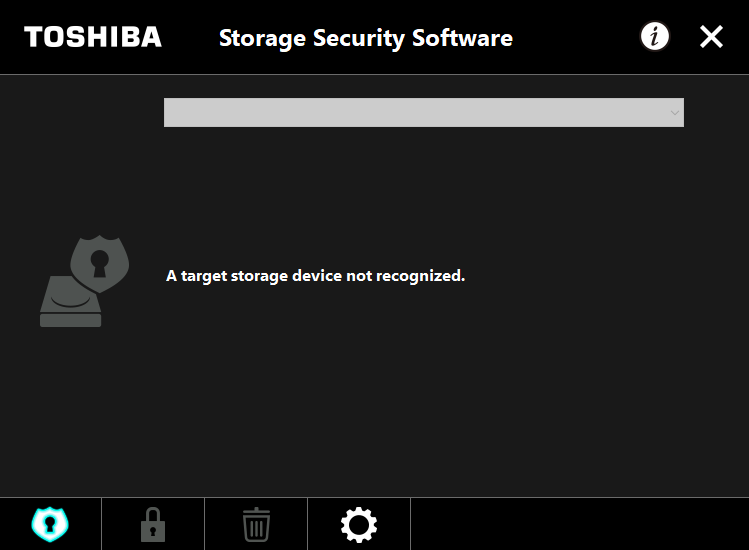Click the word 'recognized' in the status message
The width and height of the screenshot is (749, 550).
420,276
